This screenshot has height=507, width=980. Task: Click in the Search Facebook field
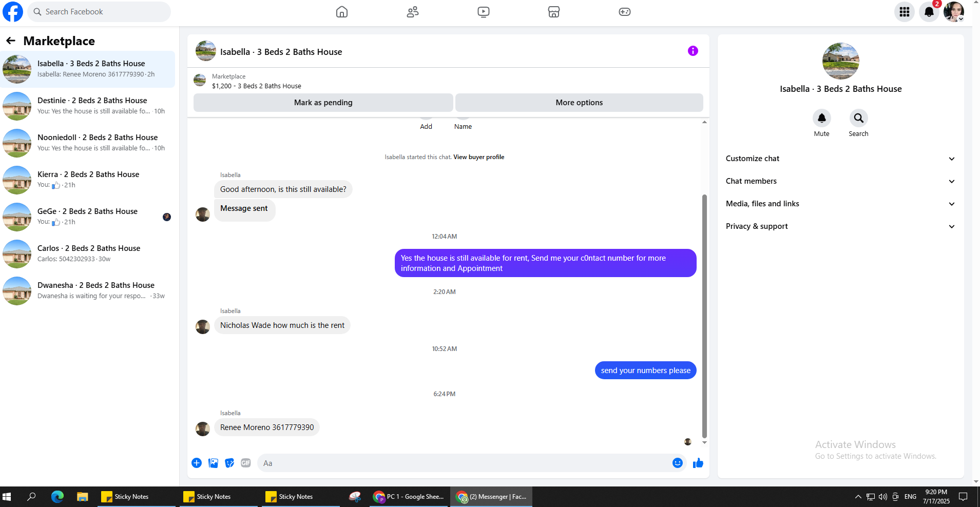tap(99, 12)
